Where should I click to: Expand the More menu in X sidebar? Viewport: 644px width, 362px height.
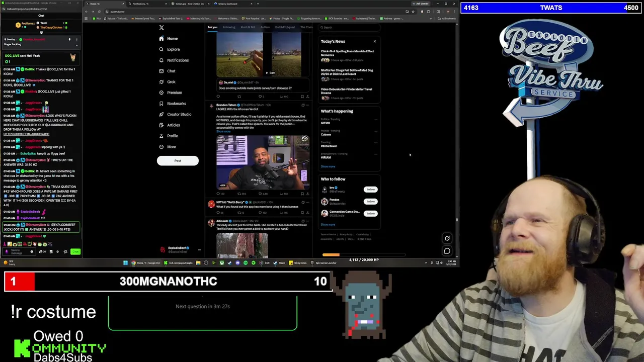[168, 147]
